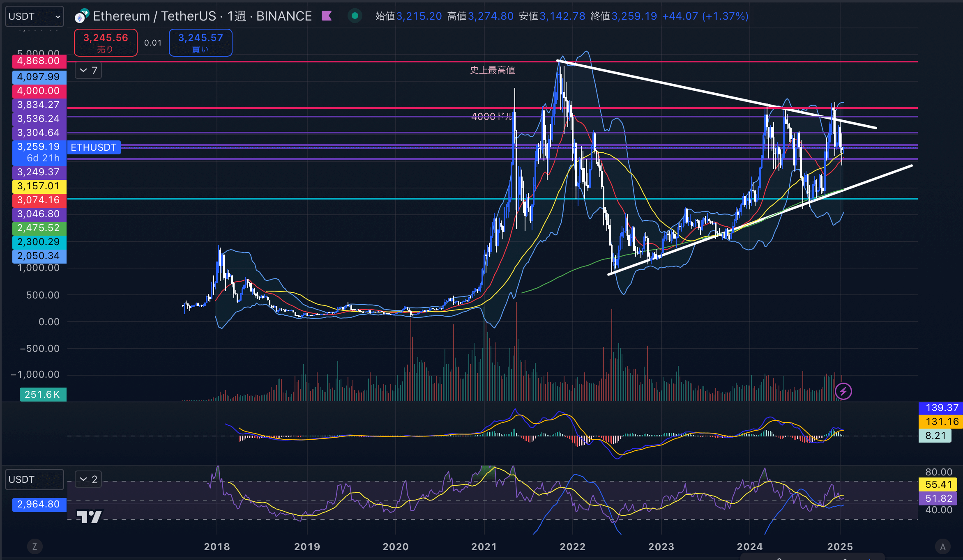Image resolution: width=963 pixels, height=560 pixels.
Task: Click the 2024 time axis label
Action: 750,547
